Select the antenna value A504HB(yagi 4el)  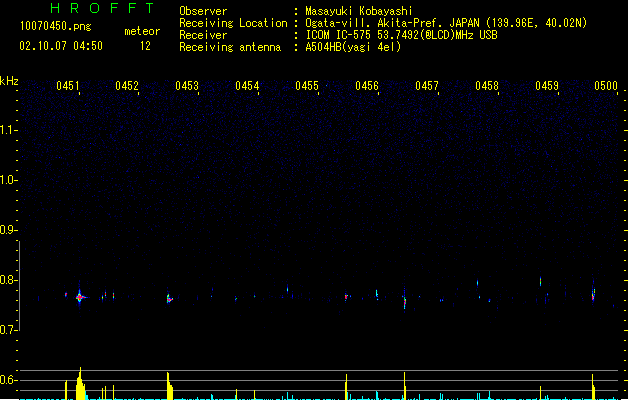pyautogui.click(x=353, y=47)
